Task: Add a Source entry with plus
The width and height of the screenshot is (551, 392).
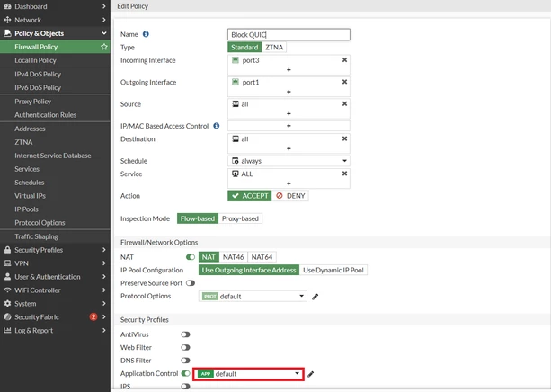Action: click(289, 113)
